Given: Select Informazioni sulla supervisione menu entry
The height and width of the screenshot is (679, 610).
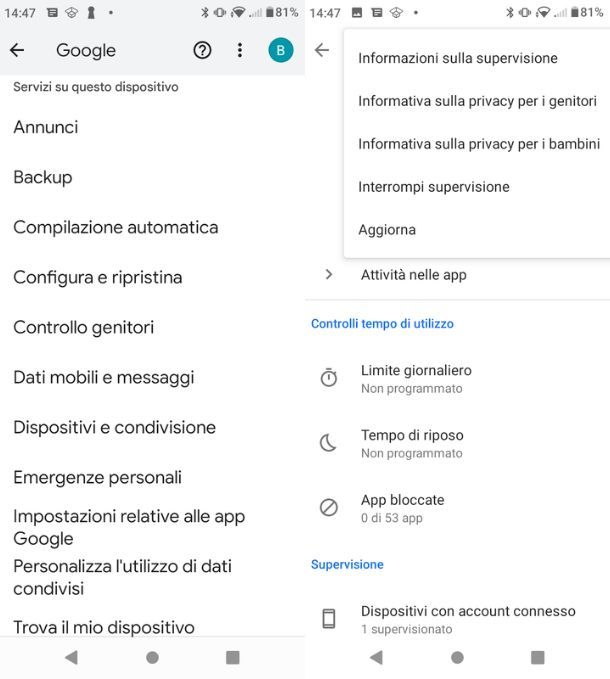Looking at the screenshot, I should coord(458,58).
